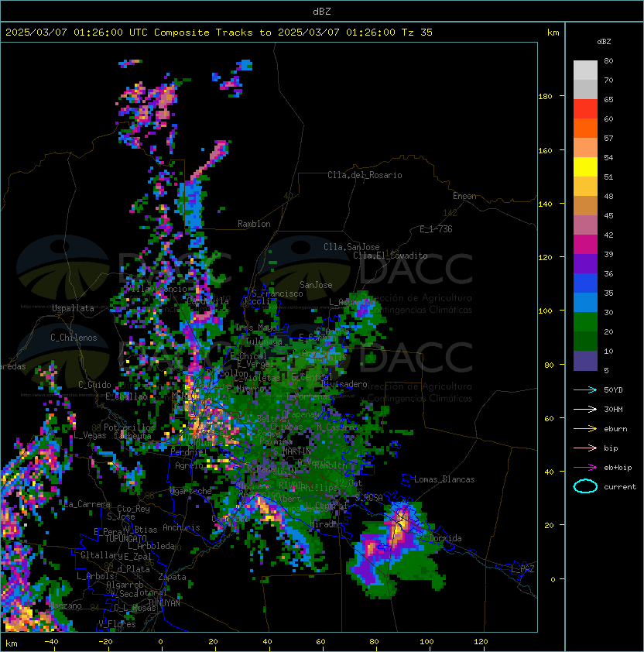Screen dimensions: 644x652
Task: Click the 'Anchoris' place label
Action: point(181,527)
